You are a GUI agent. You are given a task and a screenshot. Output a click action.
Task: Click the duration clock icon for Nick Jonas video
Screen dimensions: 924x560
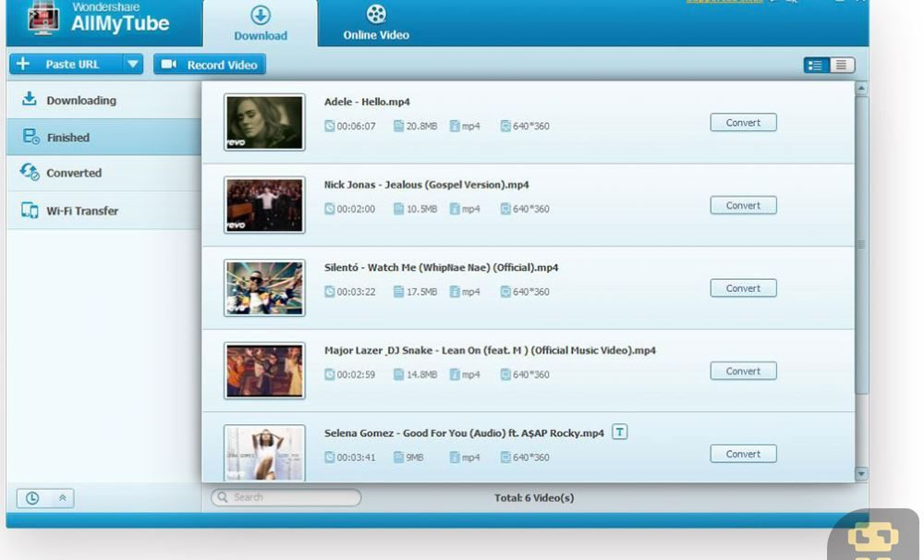[x=330, y=209]
